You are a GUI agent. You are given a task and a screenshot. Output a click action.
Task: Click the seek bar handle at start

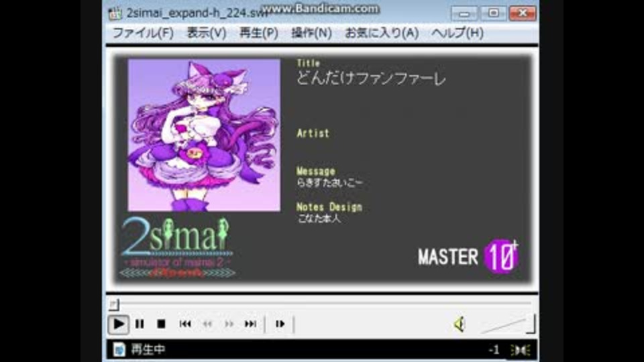[114, 304]
